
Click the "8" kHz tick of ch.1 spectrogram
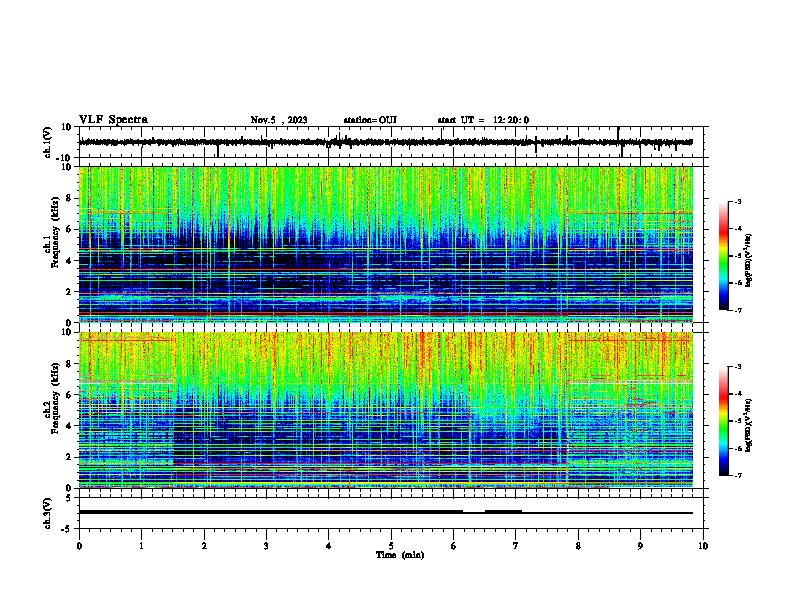point(69,198)
